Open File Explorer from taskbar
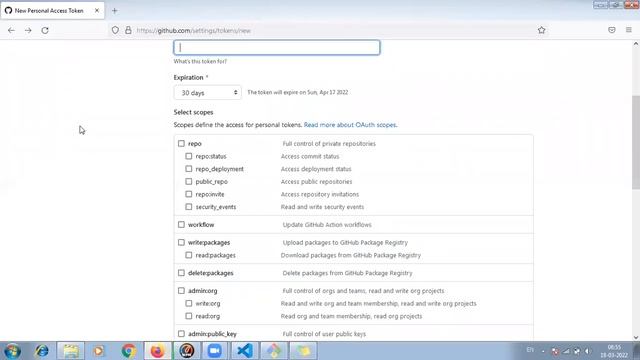Image resolution: width=640 pixels, height=360 pixels. click(x=71, y=351)
